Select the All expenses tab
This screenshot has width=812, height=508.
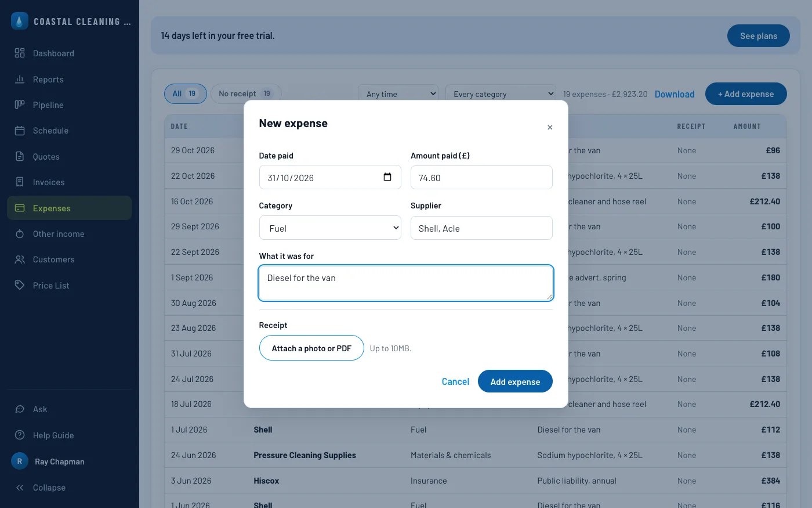[186, 93]
